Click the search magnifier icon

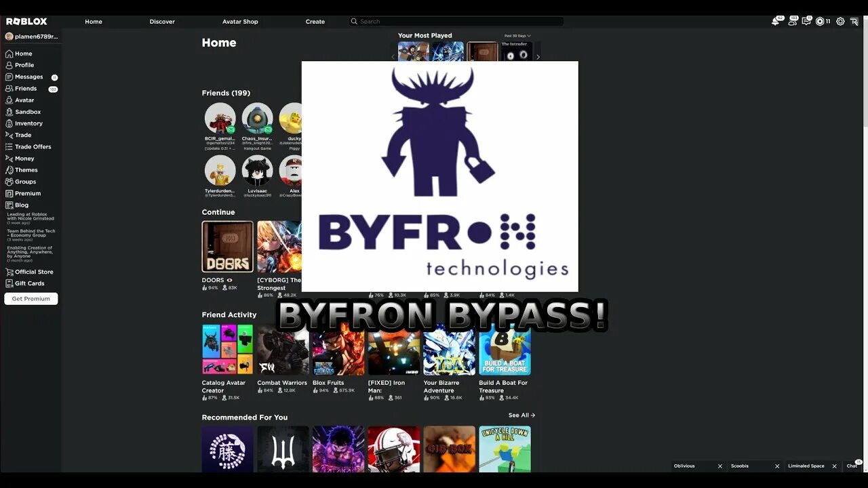tap(354, 22)
